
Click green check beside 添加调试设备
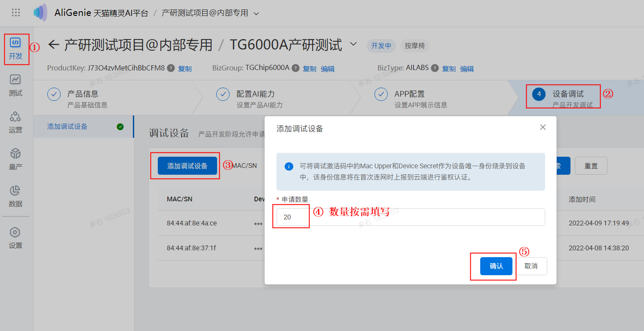click(120, 127)
